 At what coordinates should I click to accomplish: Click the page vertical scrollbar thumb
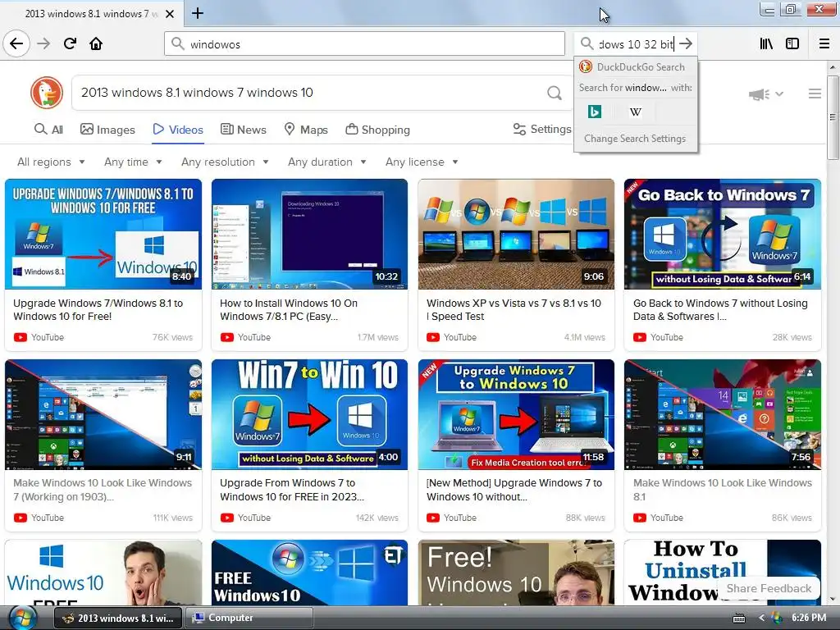coord(833,116)
